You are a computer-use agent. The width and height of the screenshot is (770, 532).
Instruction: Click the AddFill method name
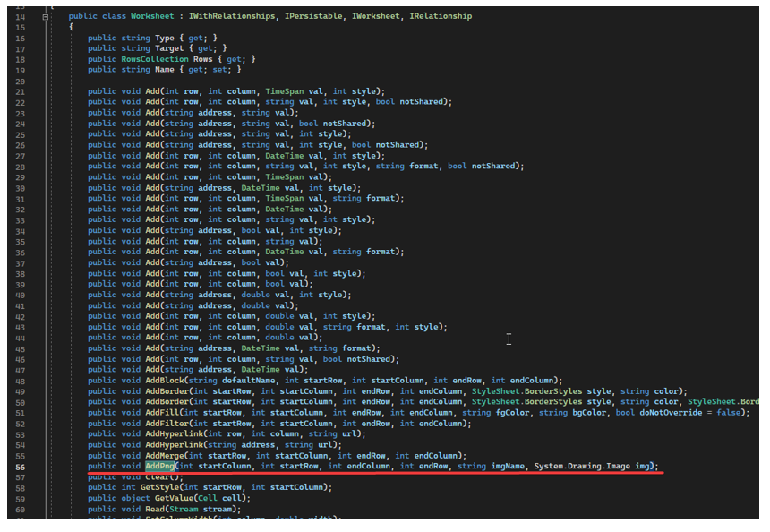point(161,412)
